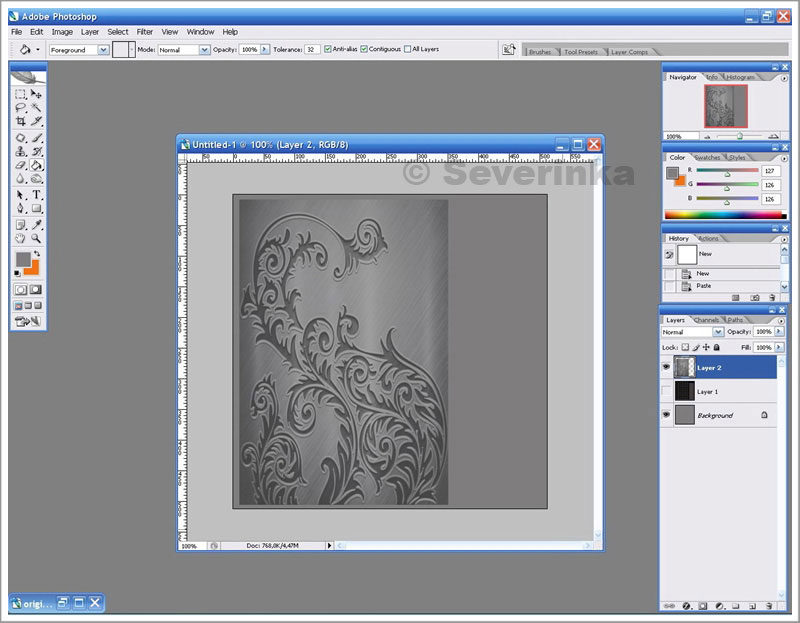Select the Crop tool
The width and height of the screenshot is (800, 623).
[x=21, y=122]
